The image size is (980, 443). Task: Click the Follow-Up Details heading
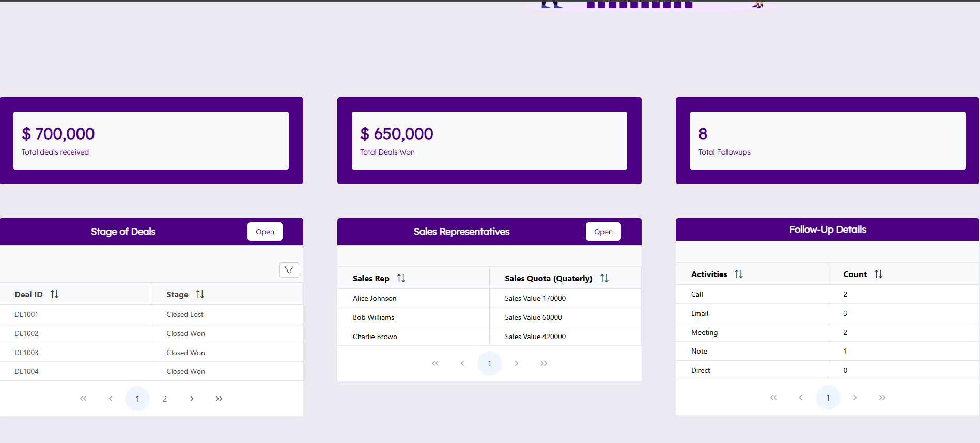point(828,230)
